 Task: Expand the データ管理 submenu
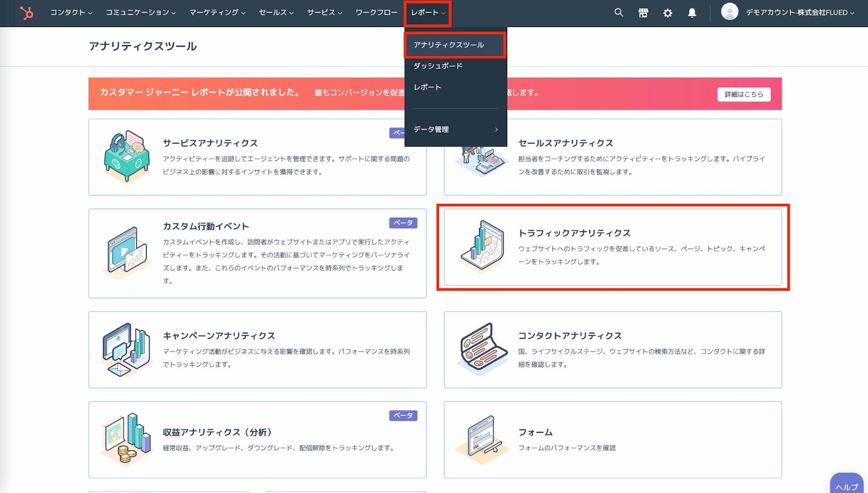(x=456, y=130)
